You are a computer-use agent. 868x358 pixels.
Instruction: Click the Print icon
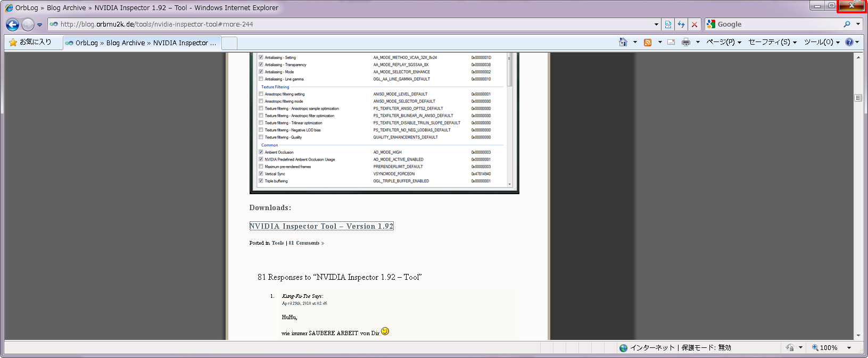[x=686, y=42]
